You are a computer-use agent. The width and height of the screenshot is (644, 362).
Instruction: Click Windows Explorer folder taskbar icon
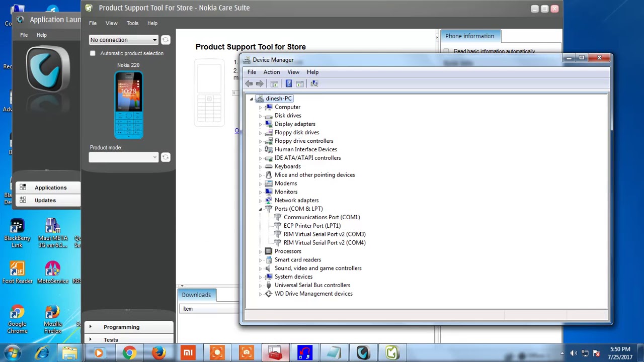(70, 353)
